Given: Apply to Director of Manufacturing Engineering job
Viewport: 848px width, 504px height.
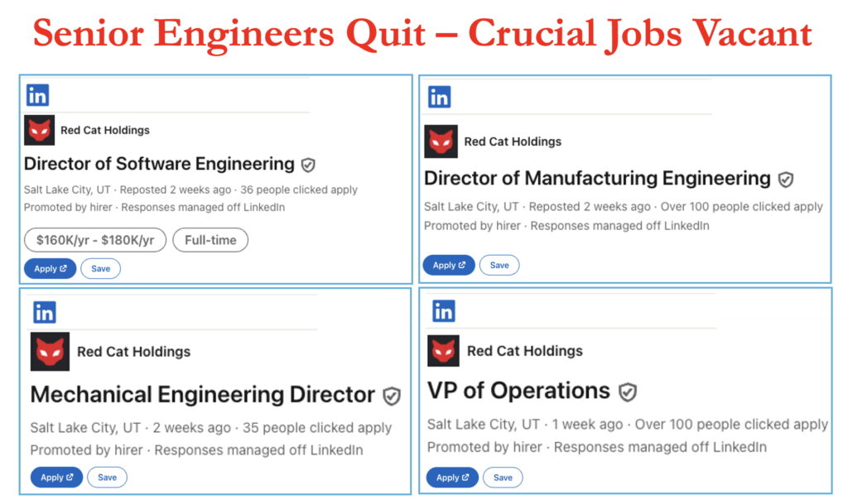Looking at the screenshot, I should click(449, 266).
